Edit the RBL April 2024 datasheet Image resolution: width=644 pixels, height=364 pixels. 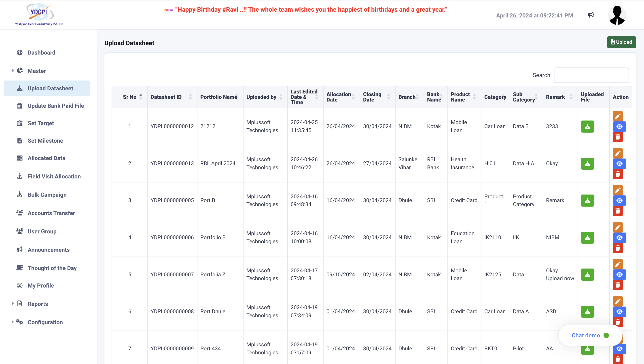[x=617, y=153]
